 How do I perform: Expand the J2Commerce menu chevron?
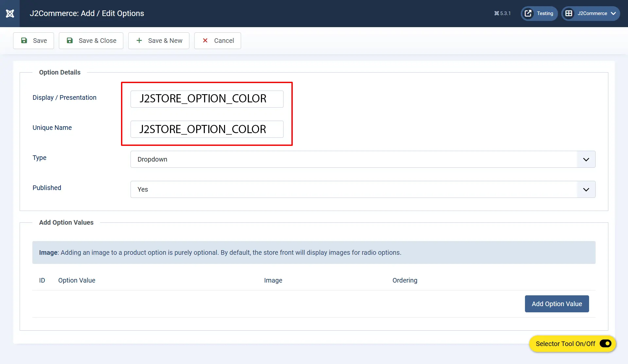pos(613,13)
